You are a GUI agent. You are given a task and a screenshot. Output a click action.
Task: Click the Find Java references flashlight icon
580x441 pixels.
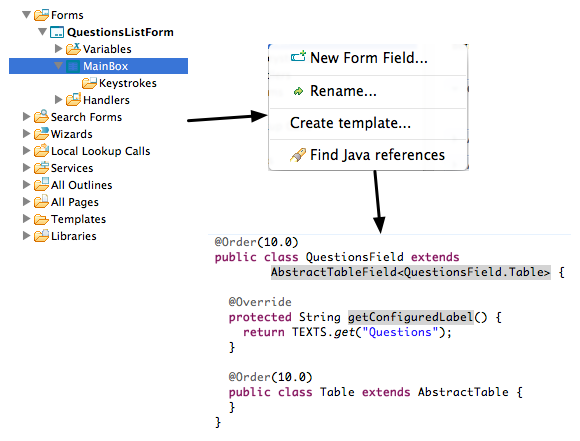coord(298,155)
